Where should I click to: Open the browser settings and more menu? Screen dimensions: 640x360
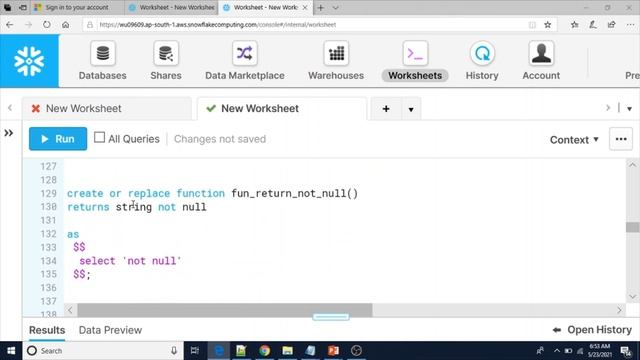click(630, 25)
